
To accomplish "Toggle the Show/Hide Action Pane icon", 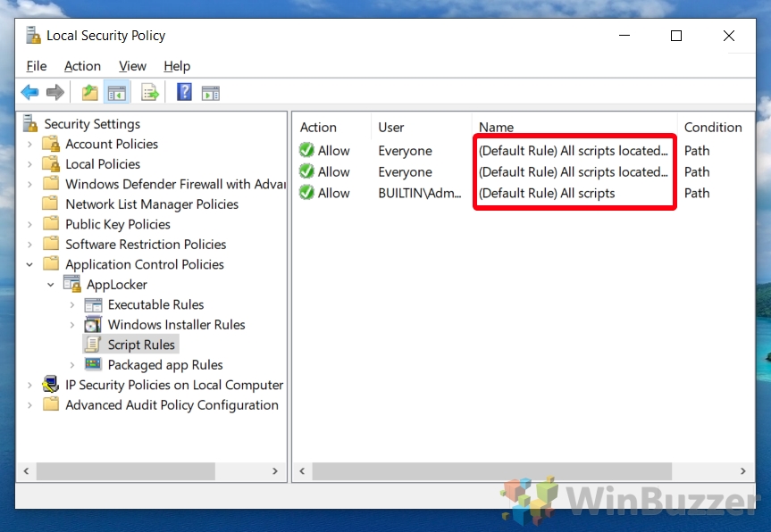I will click(x=211, y=93).
